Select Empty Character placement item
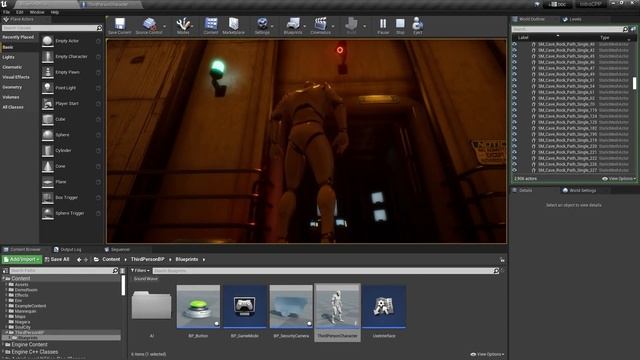 [71, 57]
